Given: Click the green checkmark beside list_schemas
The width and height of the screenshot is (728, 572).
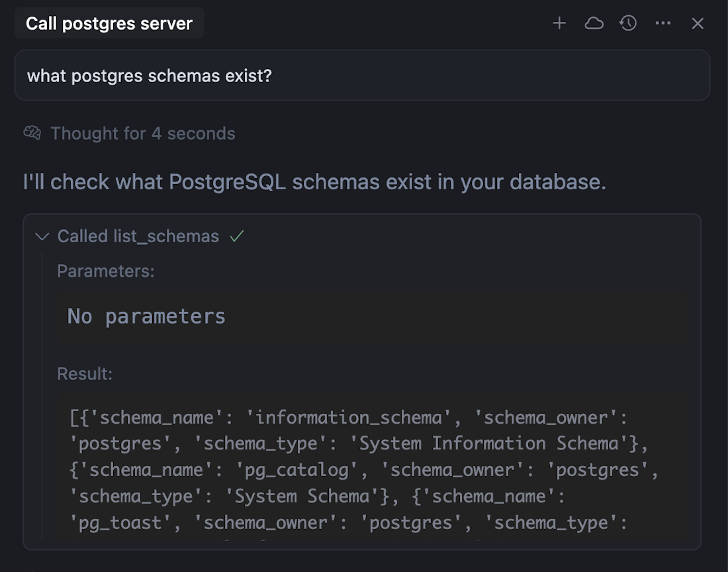Looking at the screenshot, I should click(238, 235).
